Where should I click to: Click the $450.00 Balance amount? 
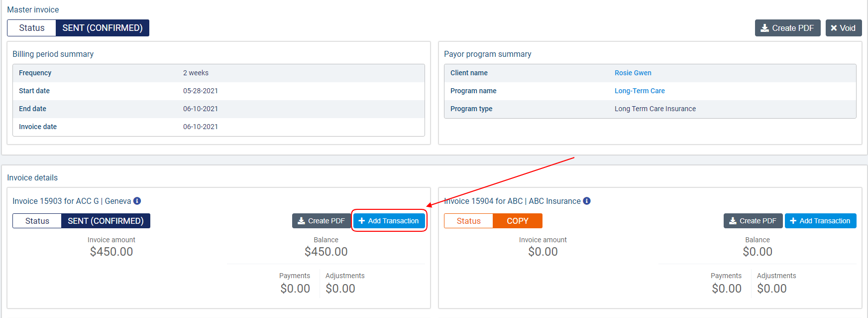click(x=326, y=252)
